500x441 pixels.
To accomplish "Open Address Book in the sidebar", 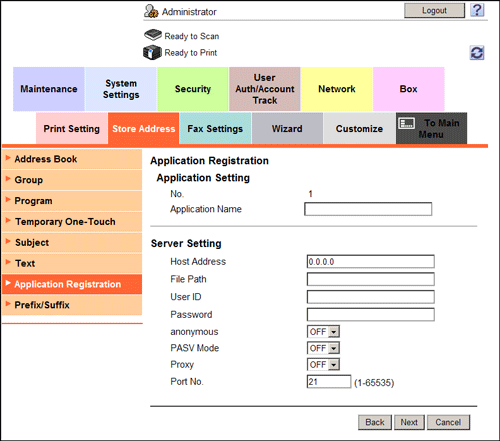I will point(72,159).
